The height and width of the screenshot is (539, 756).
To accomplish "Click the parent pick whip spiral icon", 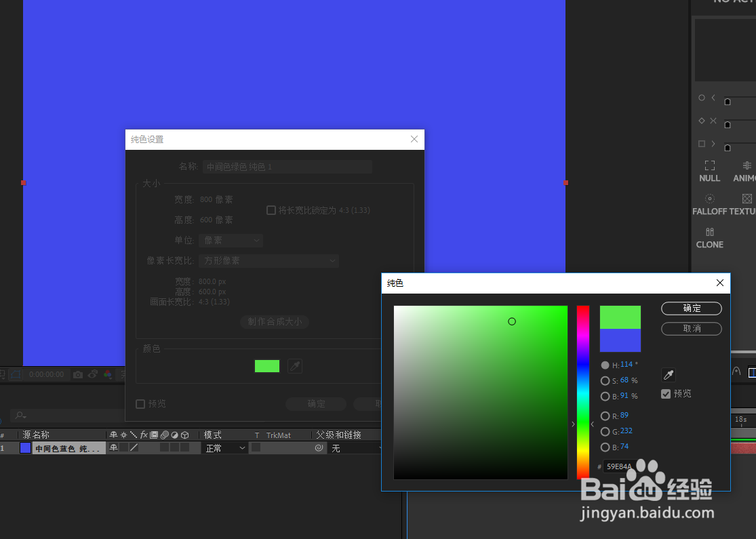I will pyautogui.click(x=319, y=448).
